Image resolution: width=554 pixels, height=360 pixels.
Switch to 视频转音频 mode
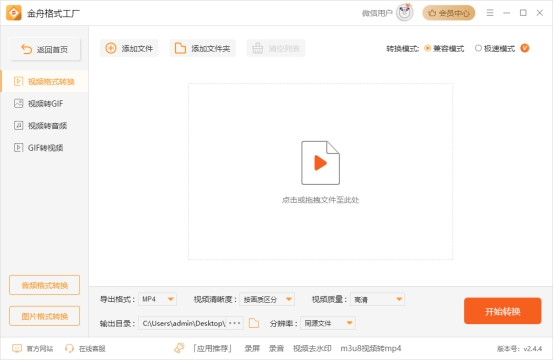[45, 125]
